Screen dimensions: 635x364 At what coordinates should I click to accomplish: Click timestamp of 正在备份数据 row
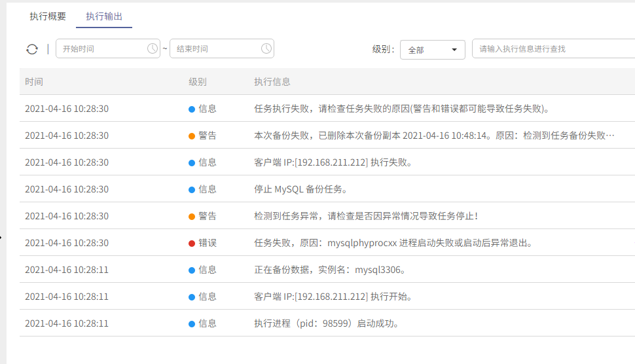(x=67, y=270)
